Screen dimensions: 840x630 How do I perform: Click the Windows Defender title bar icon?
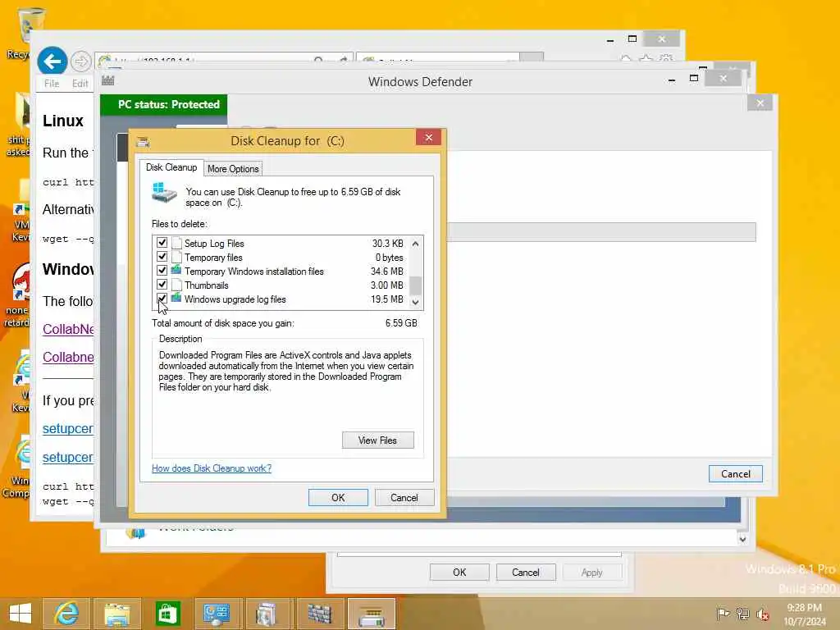[x=108, y=80]
